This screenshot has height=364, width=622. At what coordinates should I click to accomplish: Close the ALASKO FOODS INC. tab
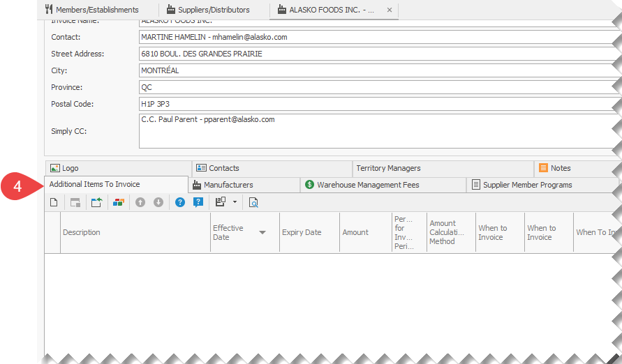pyautogui.click(x=390, y=10)
